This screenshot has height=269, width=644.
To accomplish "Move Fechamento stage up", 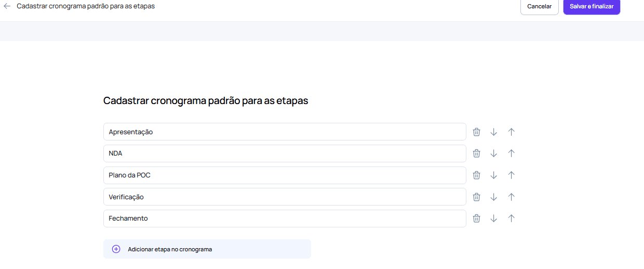I will [x=511, y=219].
